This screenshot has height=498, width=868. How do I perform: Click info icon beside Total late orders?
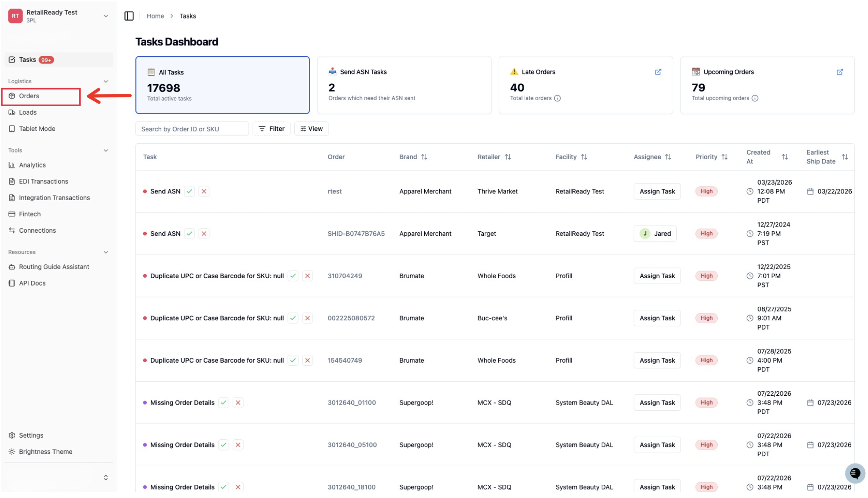[557, 98]
